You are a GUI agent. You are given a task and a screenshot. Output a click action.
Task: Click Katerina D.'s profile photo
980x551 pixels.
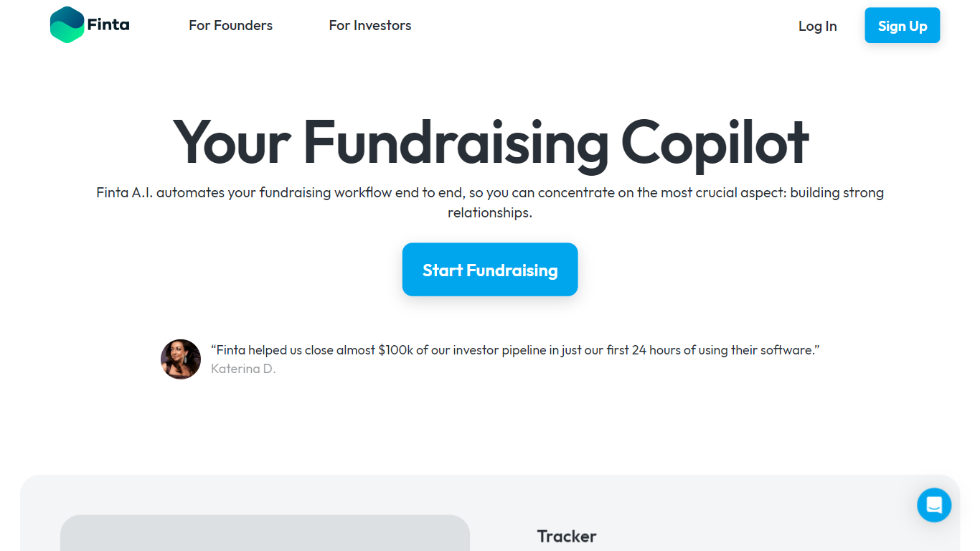(x=181, y=359)
